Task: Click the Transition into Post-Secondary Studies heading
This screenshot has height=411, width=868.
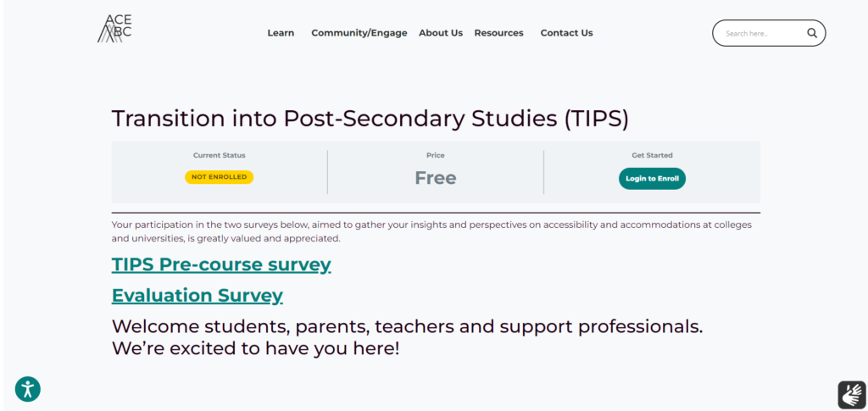Action: coord(370,119)
